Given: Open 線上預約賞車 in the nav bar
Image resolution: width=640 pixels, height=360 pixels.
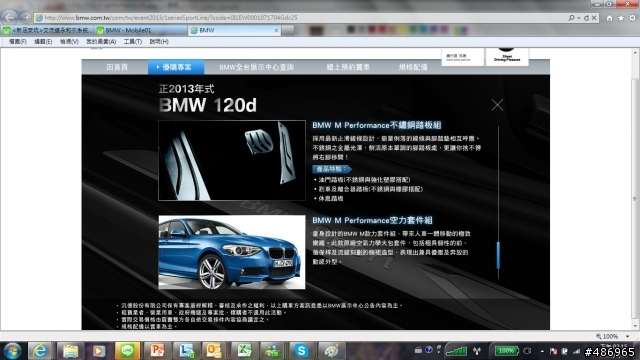Looking at the screenshot, I should click(348, 67).
